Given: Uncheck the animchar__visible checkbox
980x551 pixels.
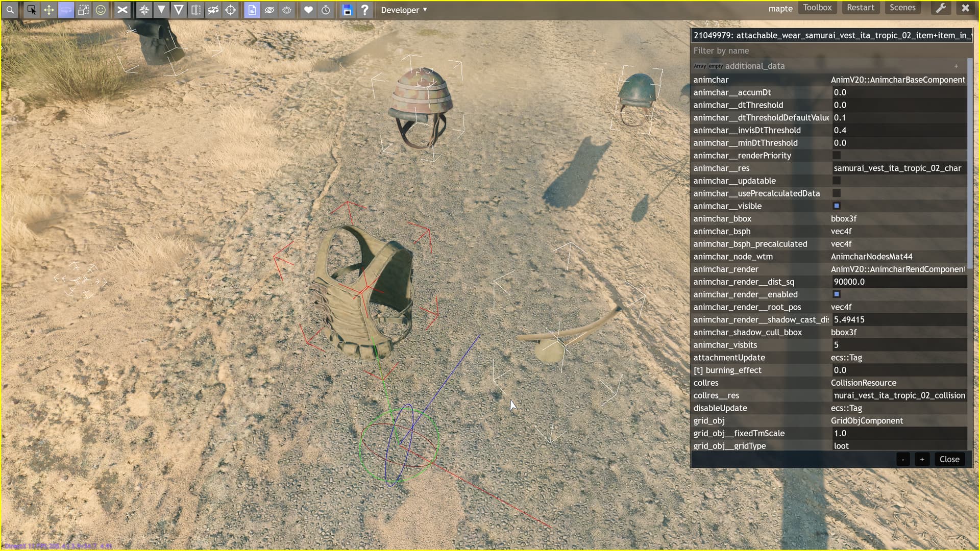Looking at the screenshot, I should [x=837, y=206].
